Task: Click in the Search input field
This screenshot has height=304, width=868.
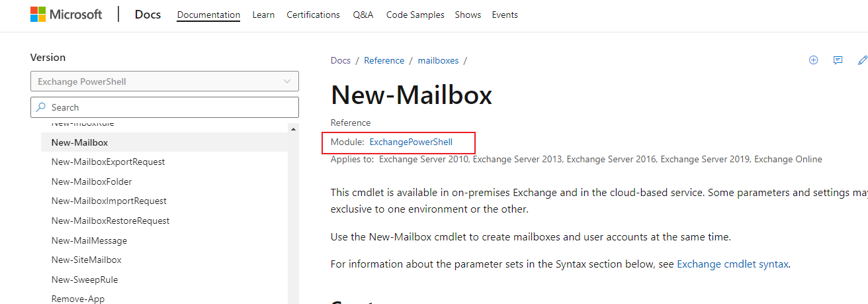Action: (x=165, y=107)
